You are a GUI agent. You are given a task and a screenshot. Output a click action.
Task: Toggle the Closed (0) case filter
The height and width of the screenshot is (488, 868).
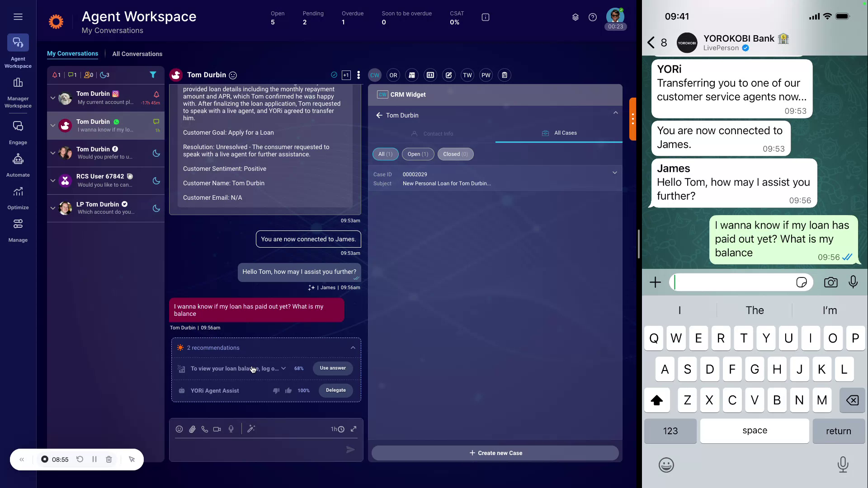(x=455, y=154)
